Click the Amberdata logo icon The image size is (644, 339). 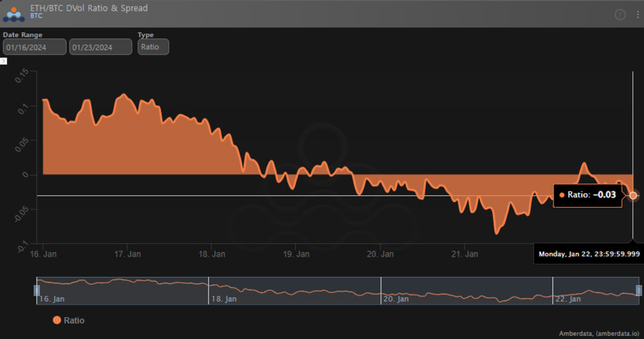point(14,13)
